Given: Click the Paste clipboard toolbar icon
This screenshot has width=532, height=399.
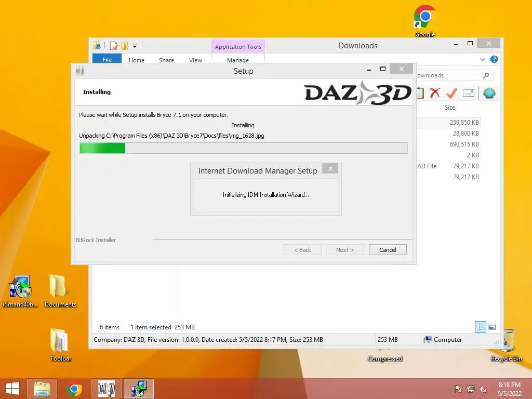Looking at the screenshot, I should pos(420,93).
